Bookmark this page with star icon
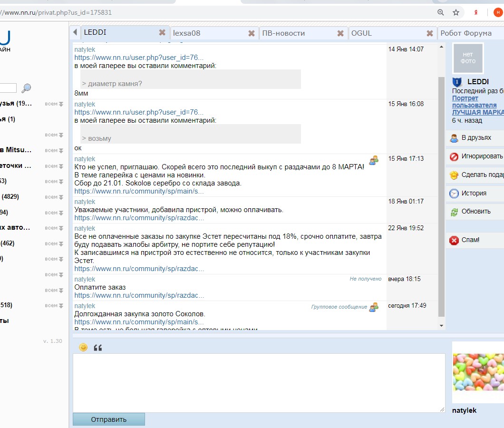 coord(456,12)
